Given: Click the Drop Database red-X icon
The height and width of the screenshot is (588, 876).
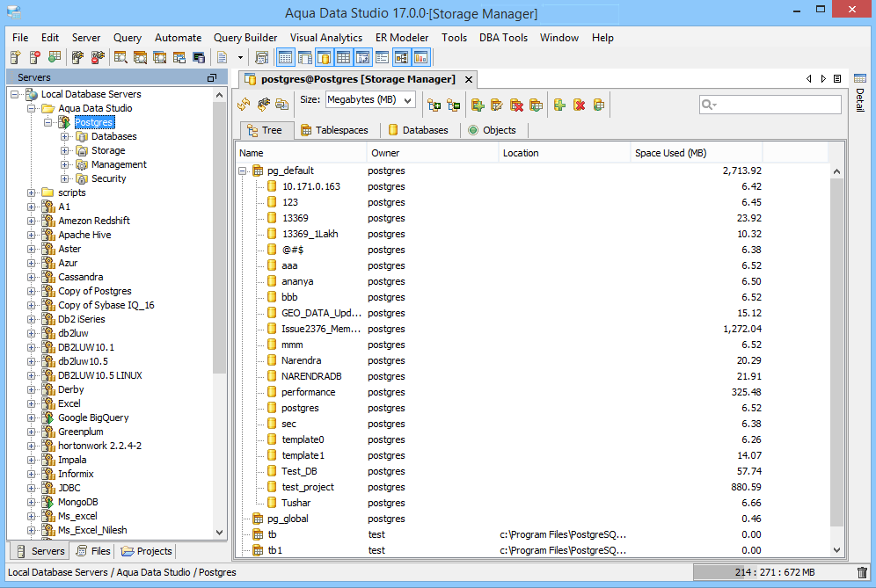Looking at the screenshot, I should click(580, 105).
